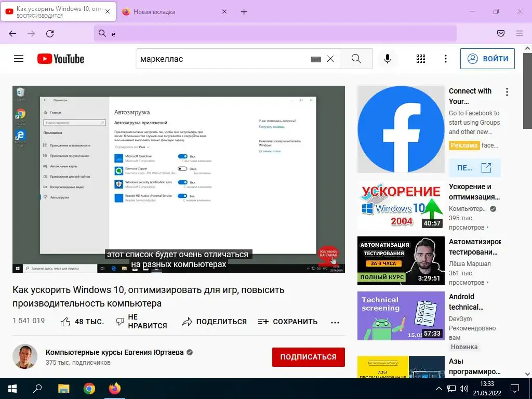532x399 pixels.
Task: Open the on-screen keyboard in YouTube search
Action: (x=316, y=59)
